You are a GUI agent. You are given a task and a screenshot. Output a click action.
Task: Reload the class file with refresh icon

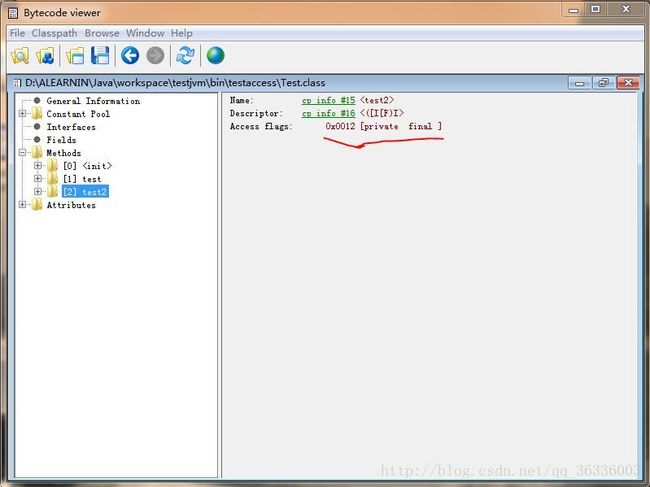pyautogui.click(x=185, y=56)
